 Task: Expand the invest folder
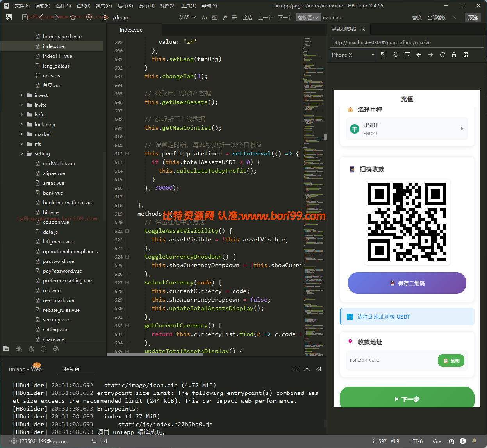pyautogui.click(x=22, y=95)
